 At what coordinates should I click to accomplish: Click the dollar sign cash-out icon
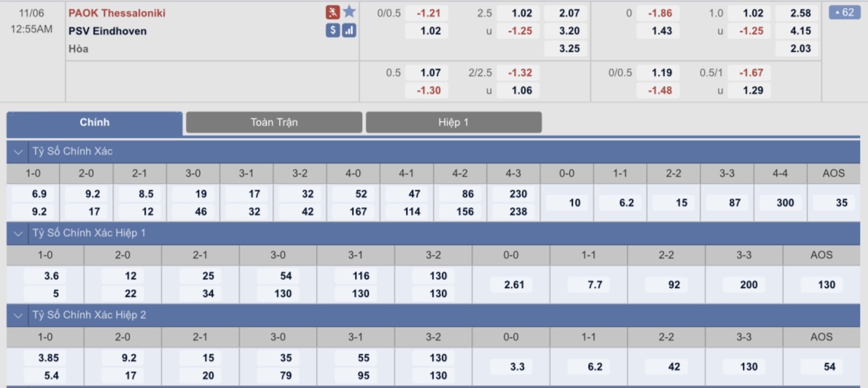point(332,31)
